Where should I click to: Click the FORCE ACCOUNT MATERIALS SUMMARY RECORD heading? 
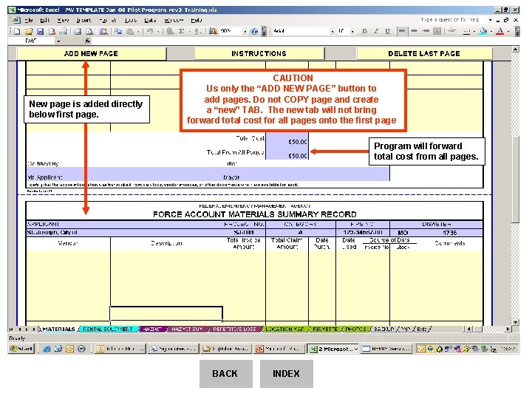point(254,214)
